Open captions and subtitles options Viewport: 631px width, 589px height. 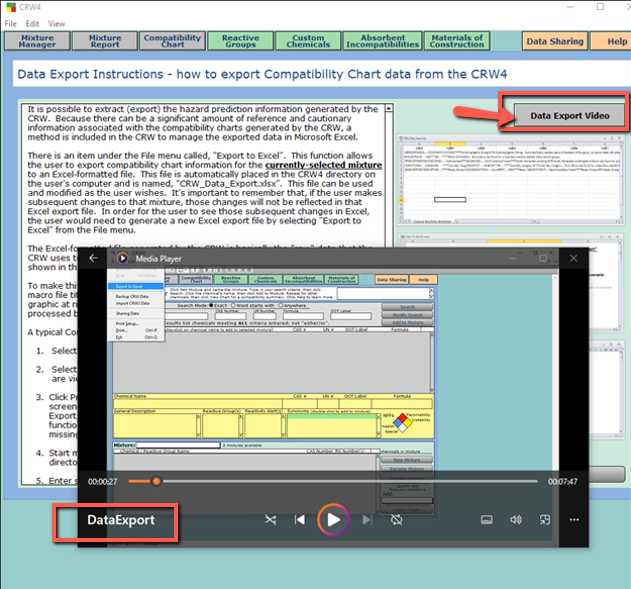point(487,520)
